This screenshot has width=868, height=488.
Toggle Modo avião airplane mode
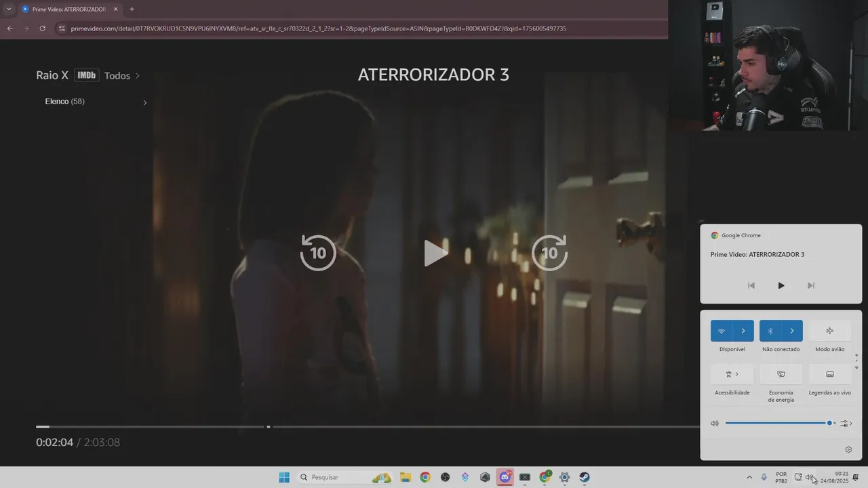[830, 331]
